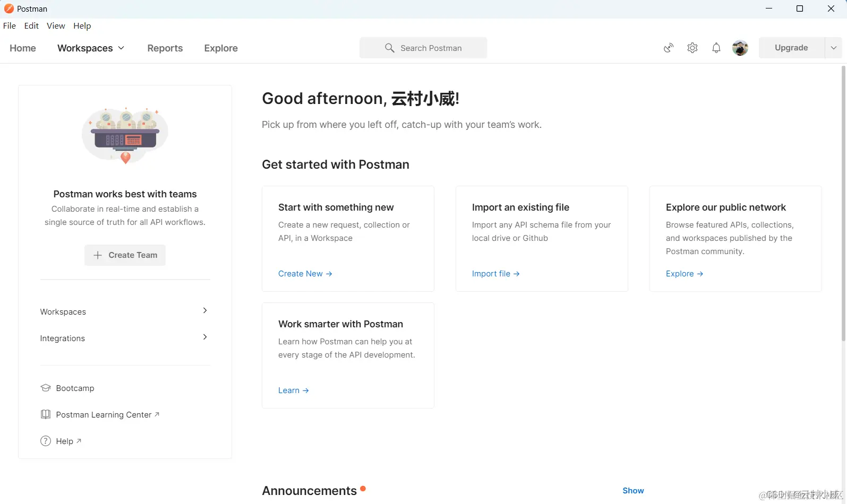This screenshot has width=847, height=504.
Task: Close the Postman window
Action: point(831,8)
